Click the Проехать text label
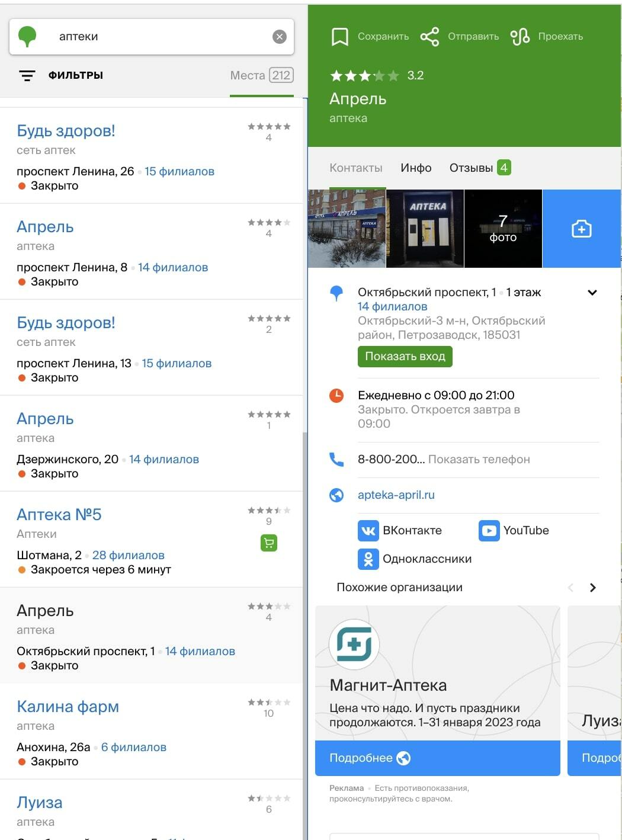The width and height of the screenshot is (622, 840). click(560, 37)
